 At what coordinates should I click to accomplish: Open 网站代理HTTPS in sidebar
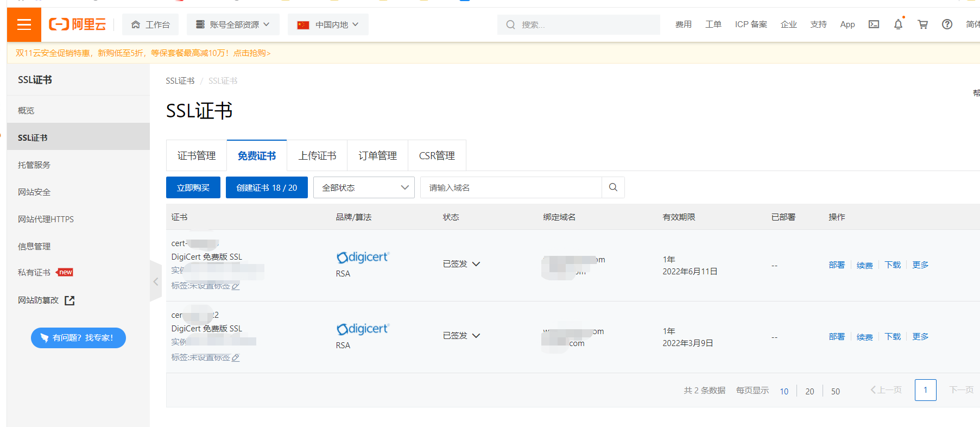[78, 219]
